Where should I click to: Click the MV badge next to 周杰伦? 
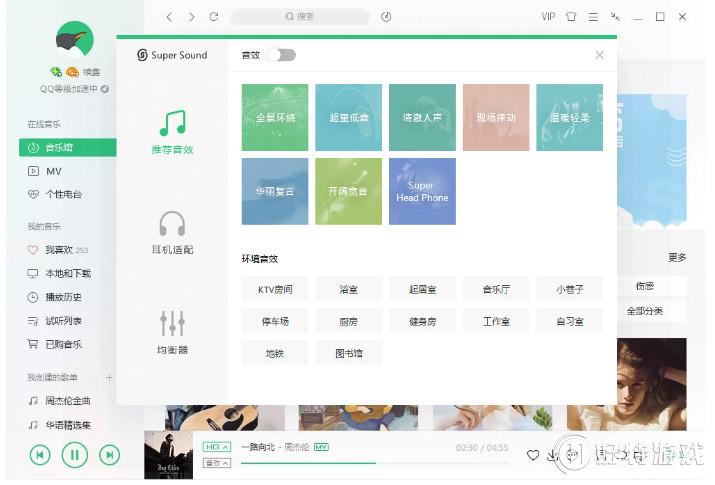pyautogui.click(x=321, y=447)
